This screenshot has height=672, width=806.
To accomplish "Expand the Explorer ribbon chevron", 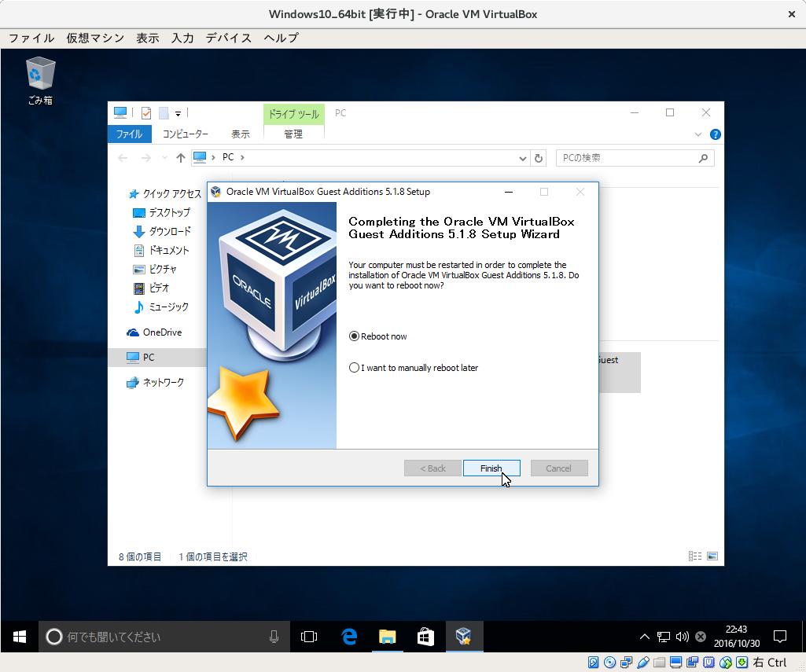I will (x=698, y=134).
